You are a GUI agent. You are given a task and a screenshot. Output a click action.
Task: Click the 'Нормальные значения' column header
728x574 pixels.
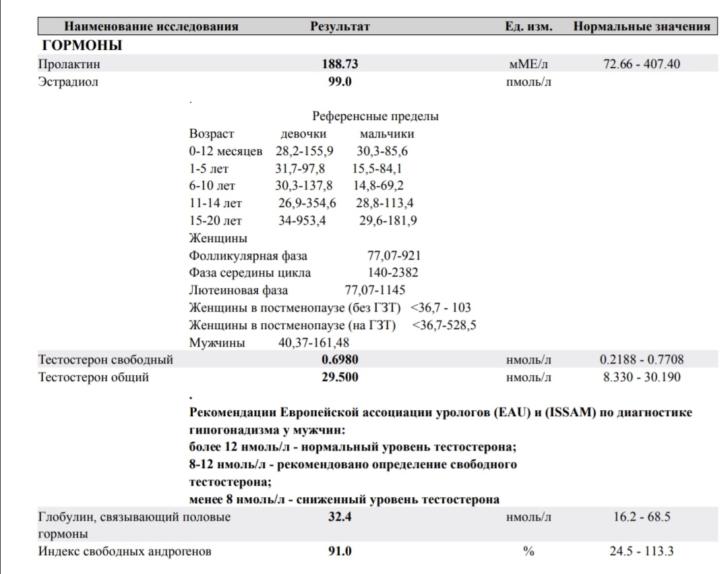641,27
